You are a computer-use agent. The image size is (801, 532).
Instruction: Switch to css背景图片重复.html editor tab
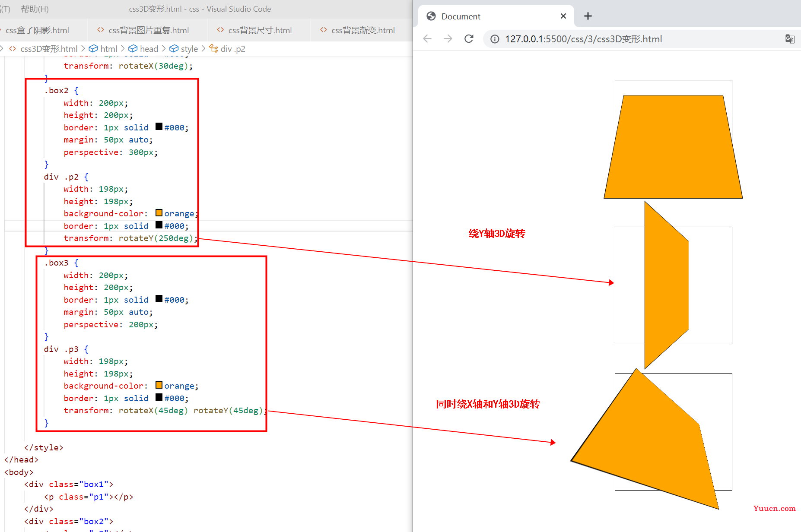[x=148, y=30]
